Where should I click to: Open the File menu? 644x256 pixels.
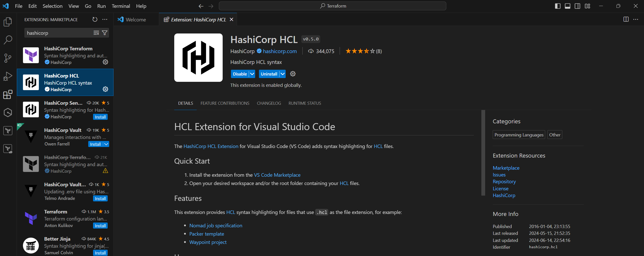19,6
